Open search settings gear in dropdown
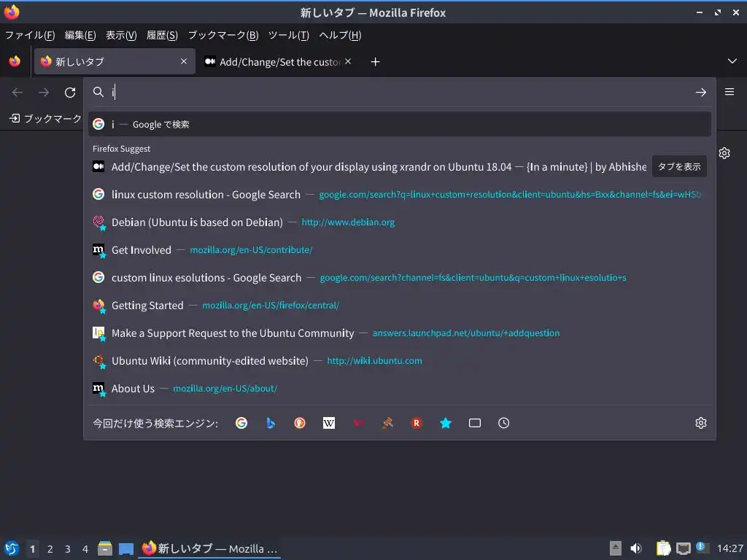 pyautogui.click(x=701, y=423)
